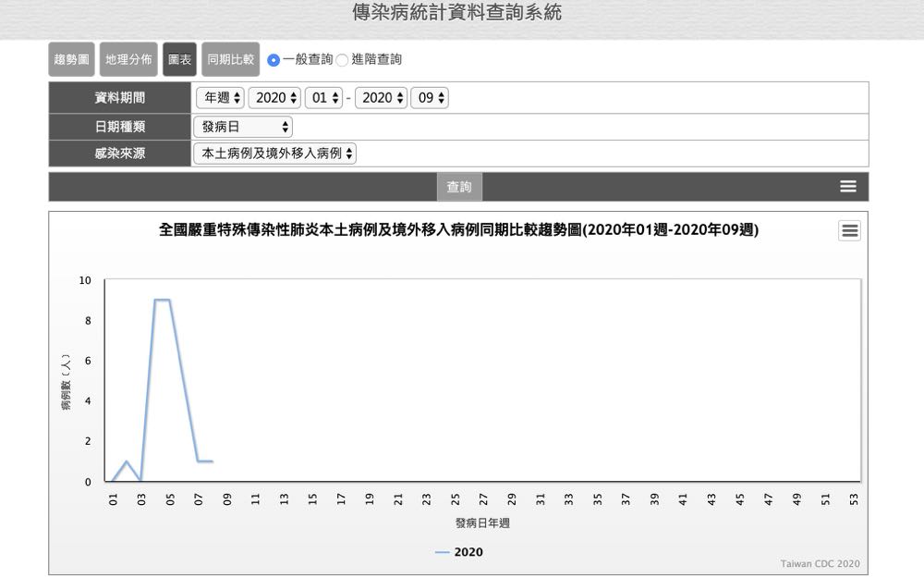
Task: Switch to the 趨勢圖 tab
Action: click(x=72, y=59)
